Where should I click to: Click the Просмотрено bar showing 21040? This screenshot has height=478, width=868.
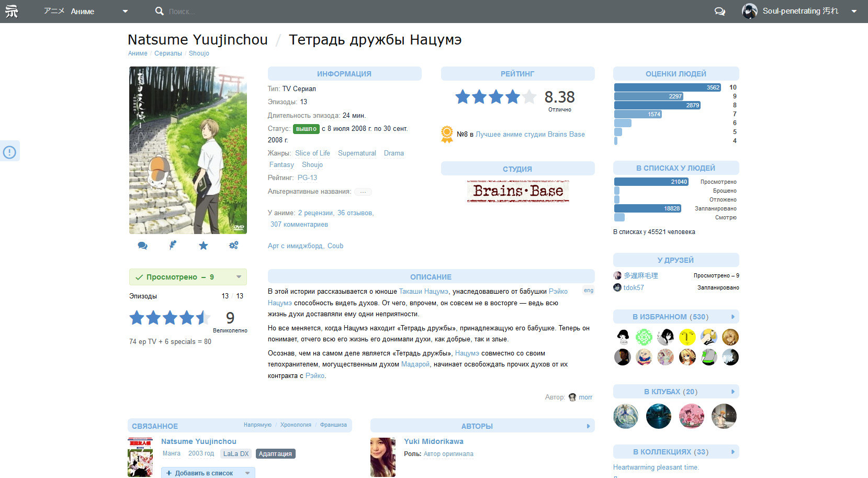(651, 182)
